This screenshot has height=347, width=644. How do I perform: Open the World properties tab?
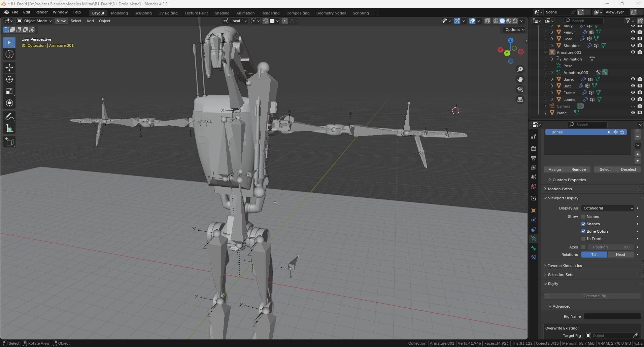point(534,186)
